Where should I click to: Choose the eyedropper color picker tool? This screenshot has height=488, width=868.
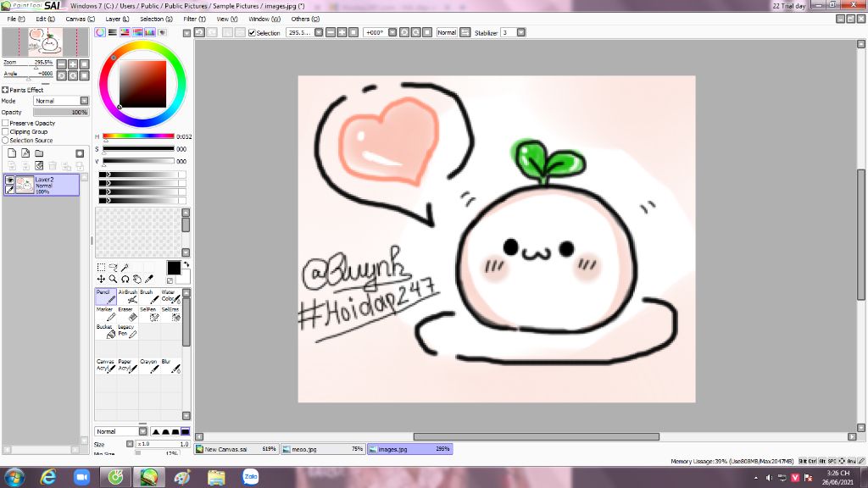point(149,280)
